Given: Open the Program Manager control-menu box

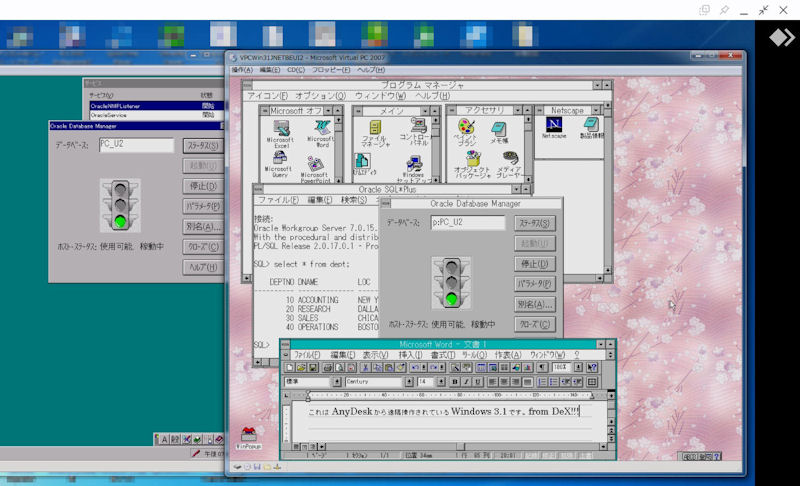Looking at the screenshot, I should point(247,85).
